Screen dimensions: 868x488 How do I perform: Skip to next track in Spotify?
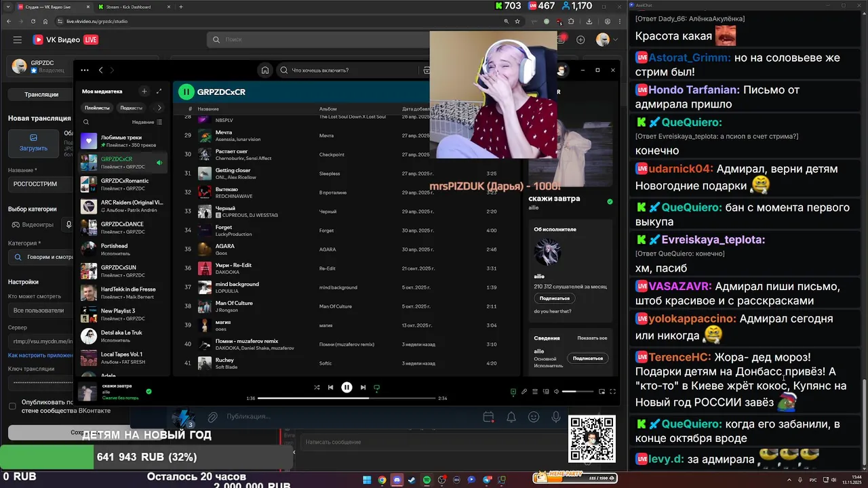pos(363,388)
